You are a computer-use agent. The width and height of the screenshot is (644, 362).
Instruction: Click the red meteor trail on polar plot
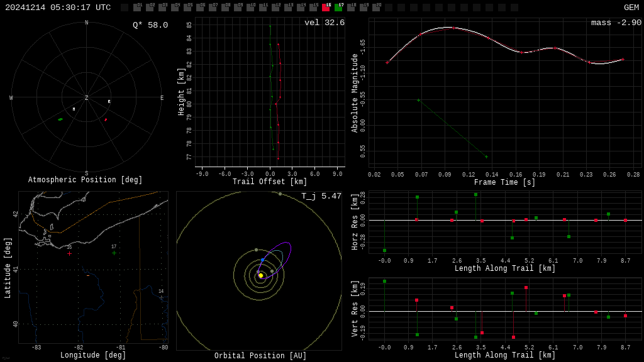point(106,119)
